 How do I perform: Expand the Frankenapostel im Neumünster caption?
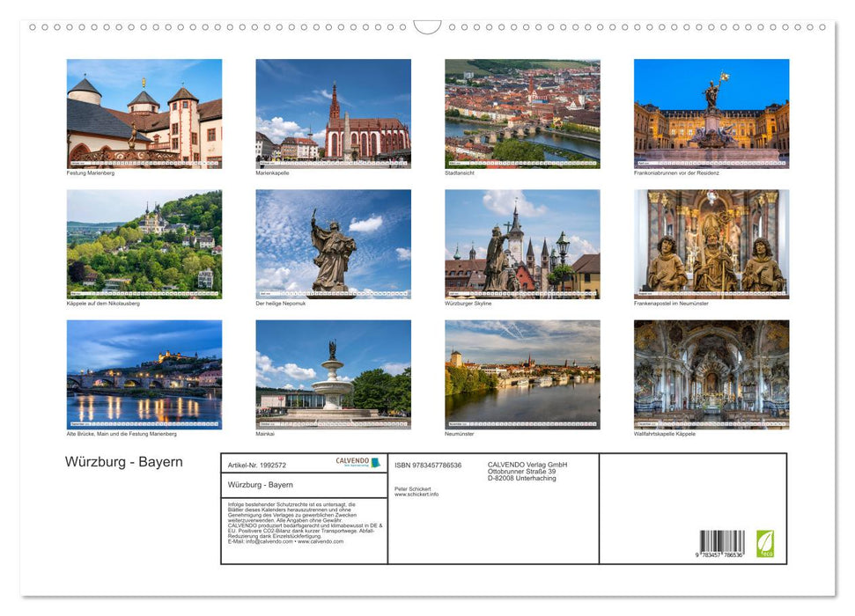(x=671, y=302)
